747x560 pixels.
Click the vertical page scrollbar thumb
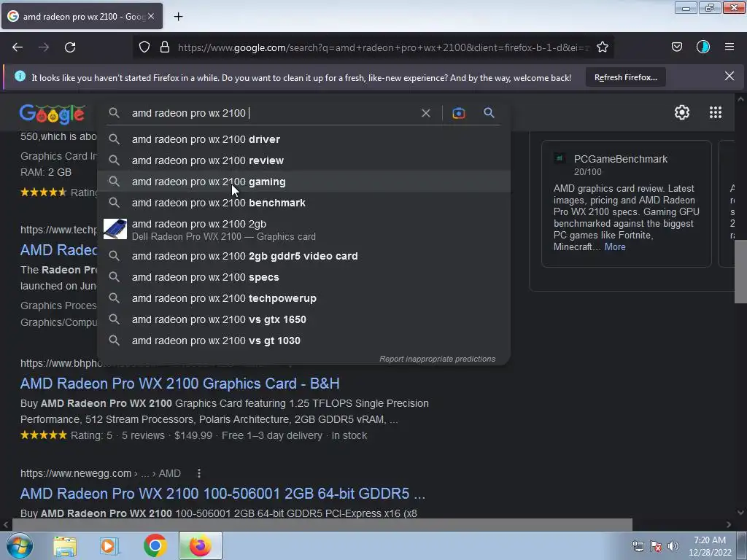click(x=740, y=271)
